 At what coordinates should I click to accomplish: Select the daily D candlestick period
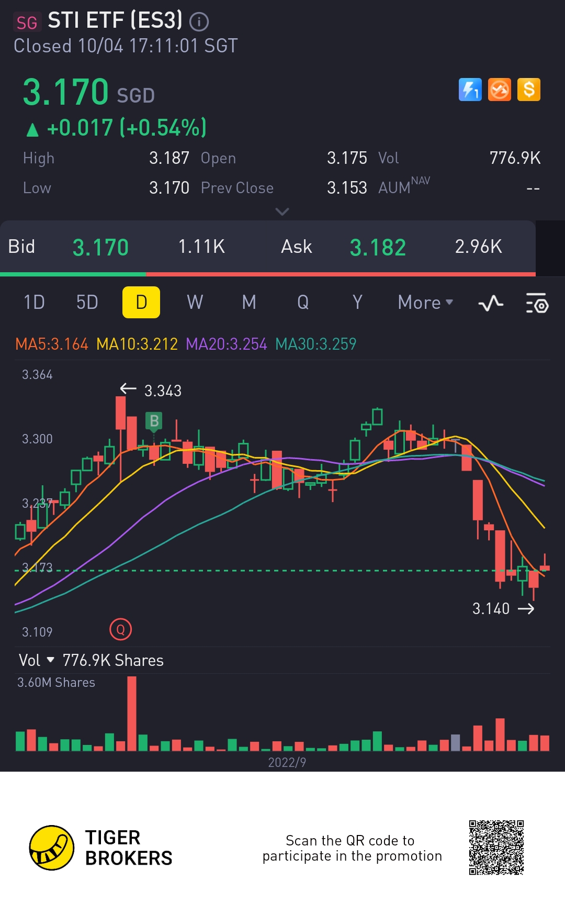[141, 302]
